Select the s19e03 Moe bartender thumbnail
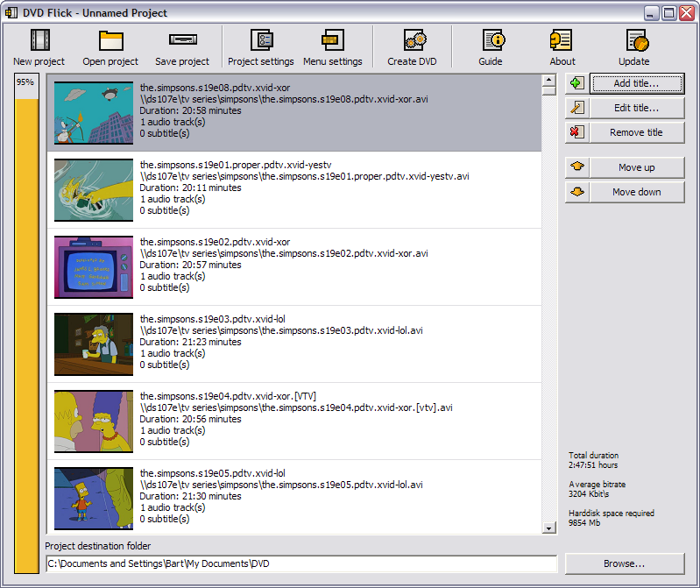The image size is (700, 588). 94,344
